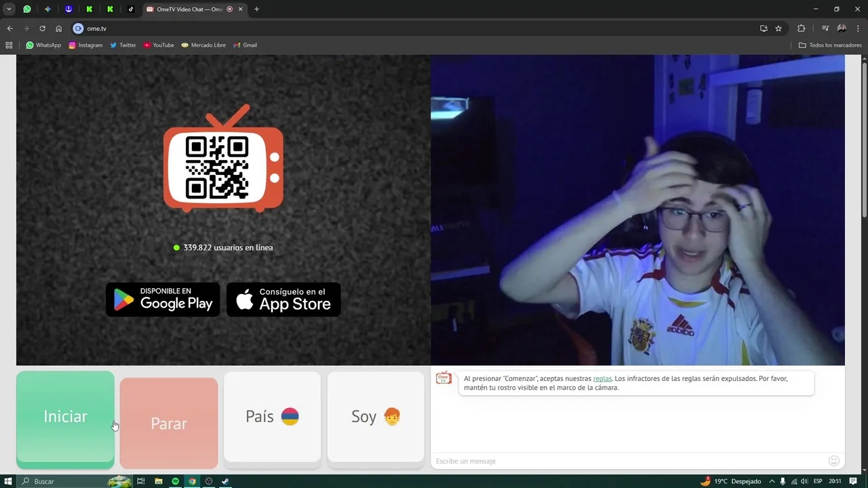Open the App Store download badge
Viewport: 868px width, 488px height.
283,300
